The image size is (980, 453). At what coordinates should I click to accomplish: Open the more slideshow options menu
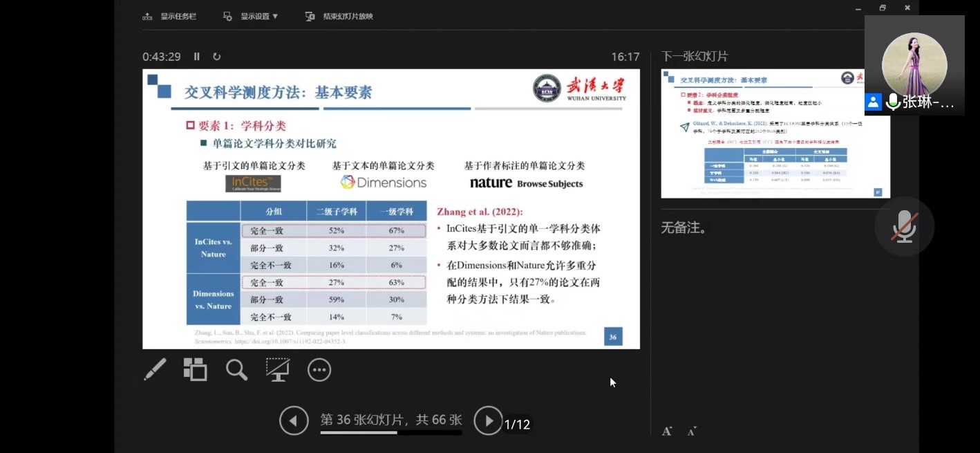[x=319, y=370]
